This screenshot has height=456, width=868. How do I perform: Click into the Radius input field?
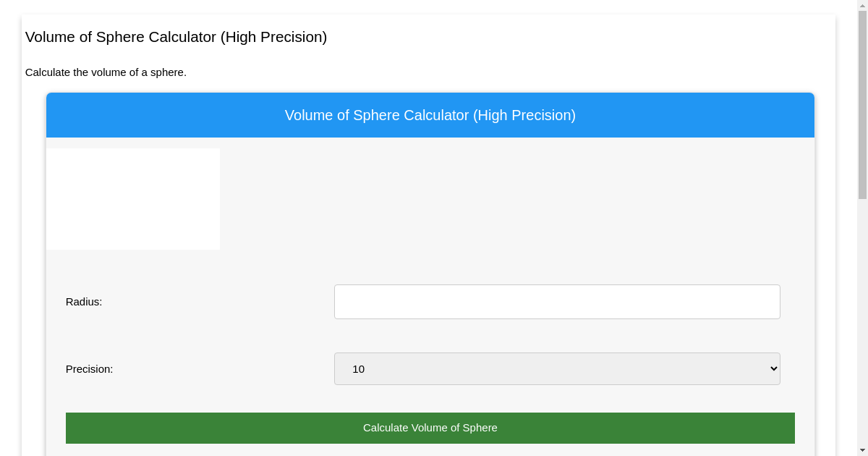pos(557,302)
